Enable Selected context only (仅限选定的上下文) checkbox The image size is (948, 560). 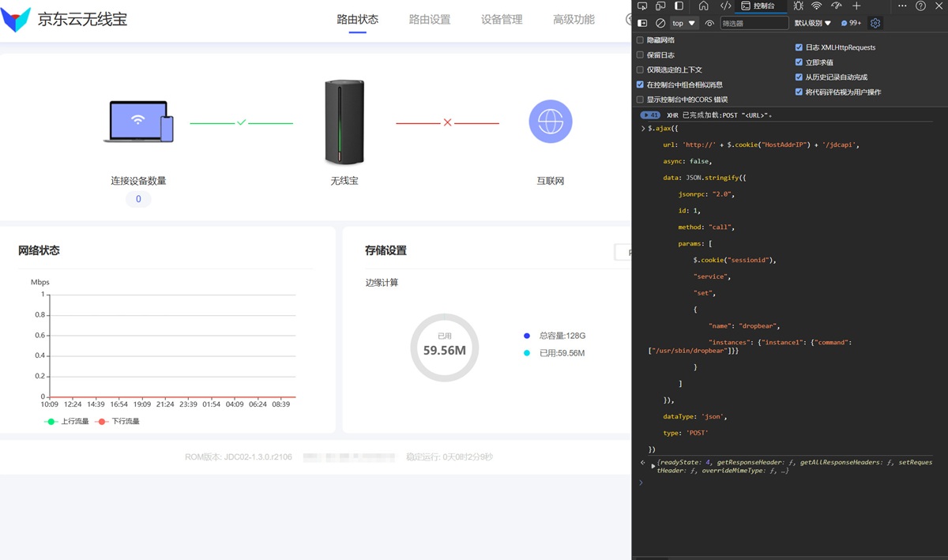tap(640, 70)
